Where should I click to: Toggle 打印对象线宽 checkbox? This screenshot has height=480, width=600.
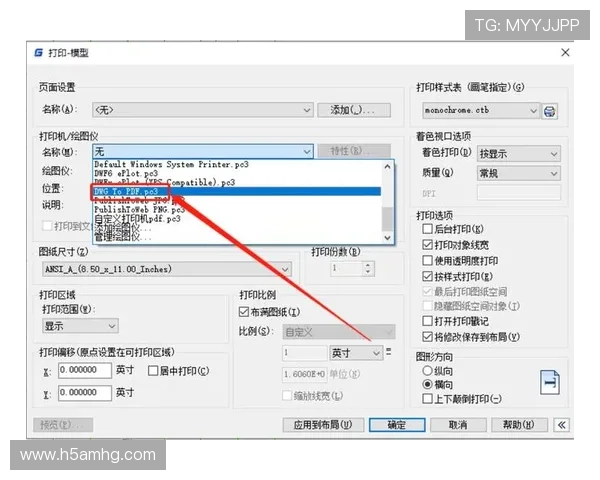(427, 245)
